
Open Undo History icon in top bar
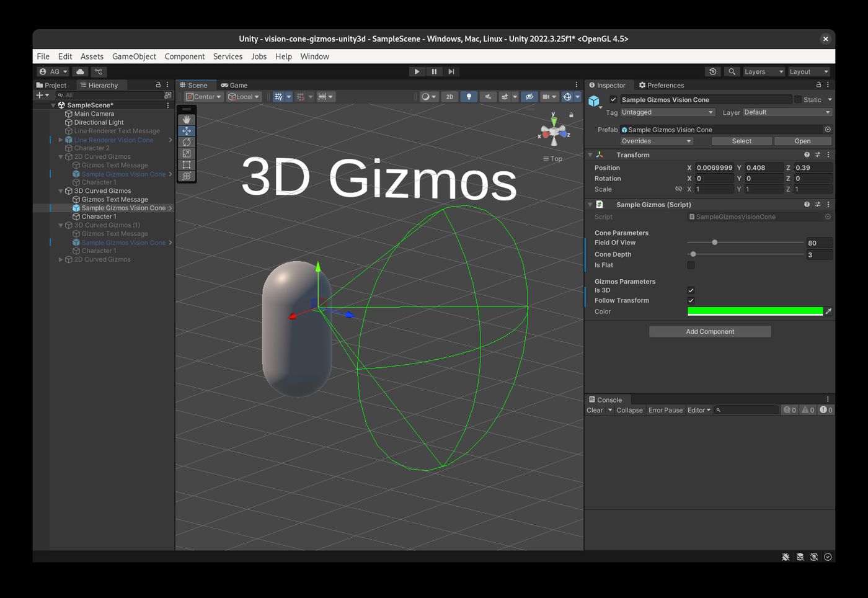713,71
